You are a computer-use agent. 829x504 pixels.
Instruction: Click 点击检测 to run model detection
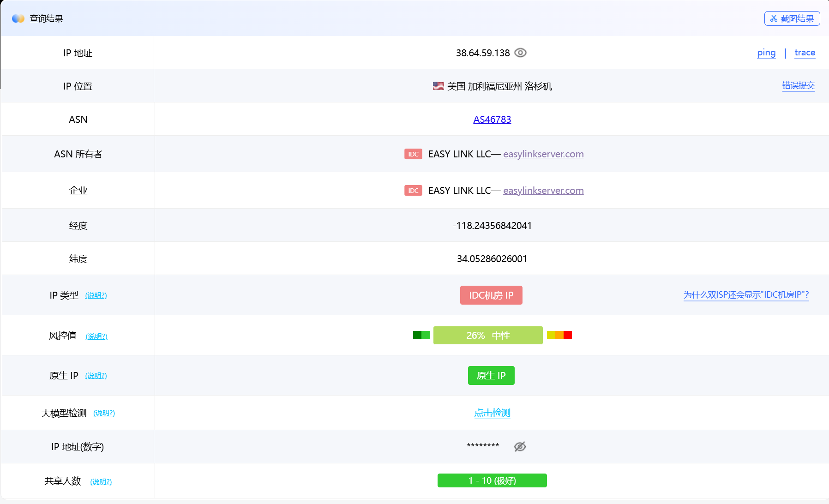[x=492, y=413]
